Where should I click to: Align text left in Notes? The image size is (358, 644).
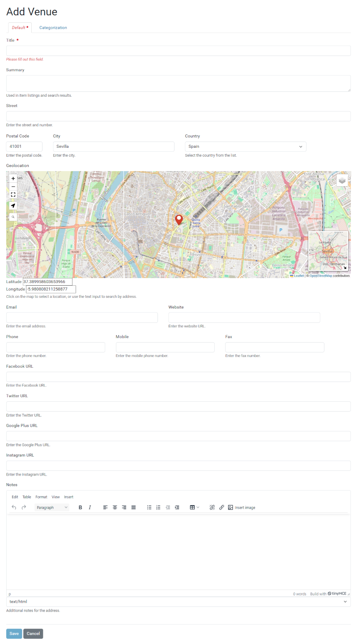[x=106, y=507]
